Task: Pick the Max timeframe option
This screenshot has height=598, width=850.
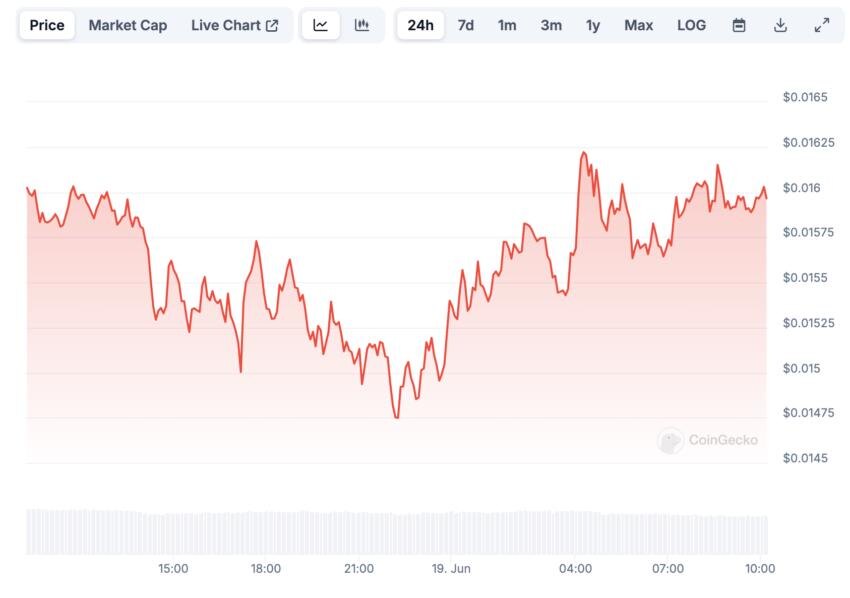Action: coord(638,25)
